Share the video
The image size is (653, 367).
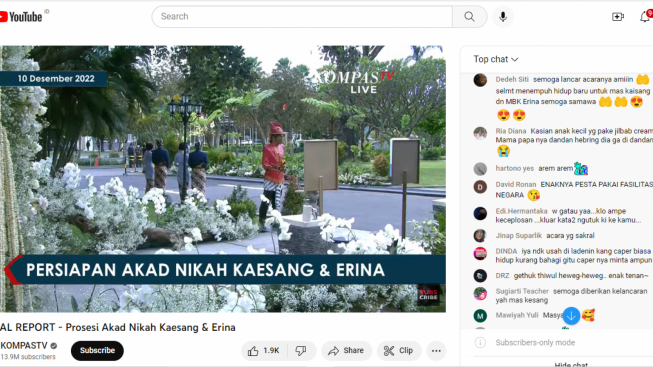tap(346, 351)
